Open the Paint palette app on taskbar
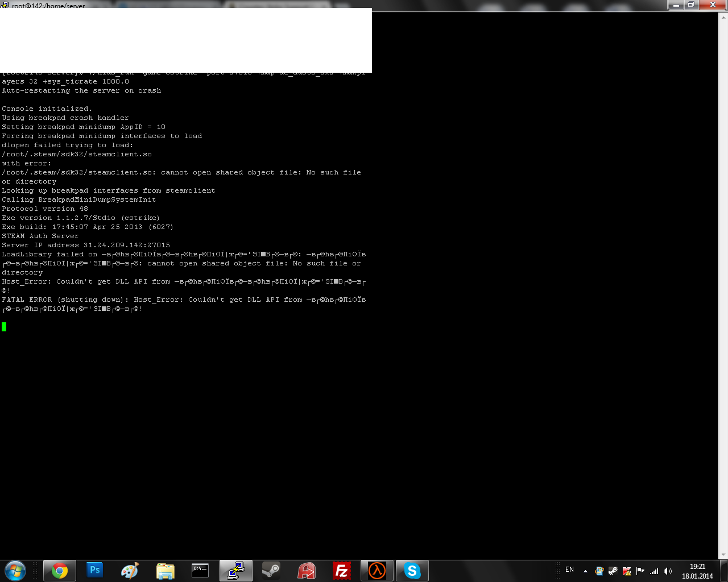Screen dimensions: 728x582 [x=130, y=571]
